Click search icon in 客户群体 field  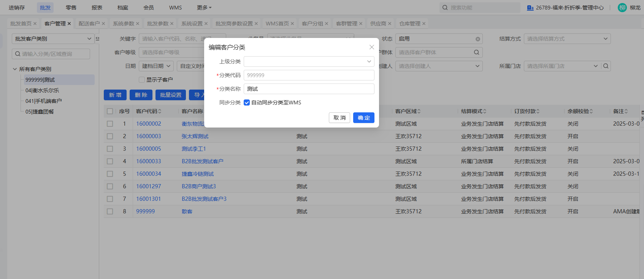(x=477, y=52)
